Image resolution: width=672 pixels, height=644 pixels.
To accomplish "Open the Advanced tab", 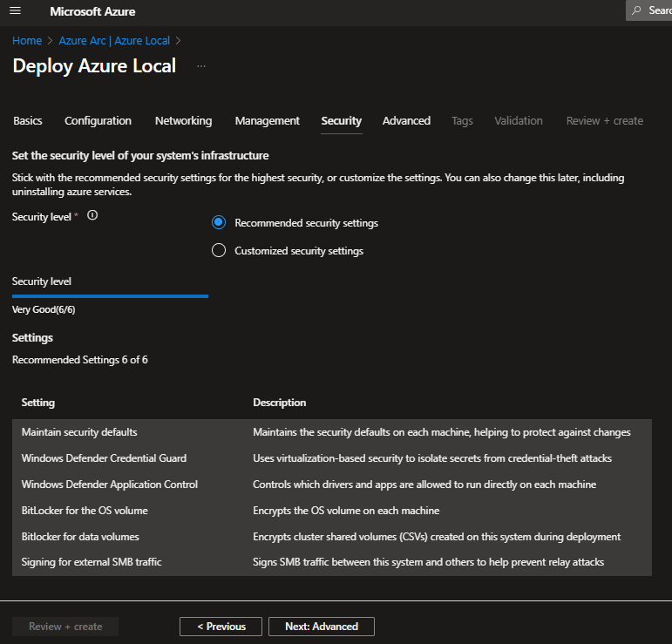I will [x=406, y=121].
